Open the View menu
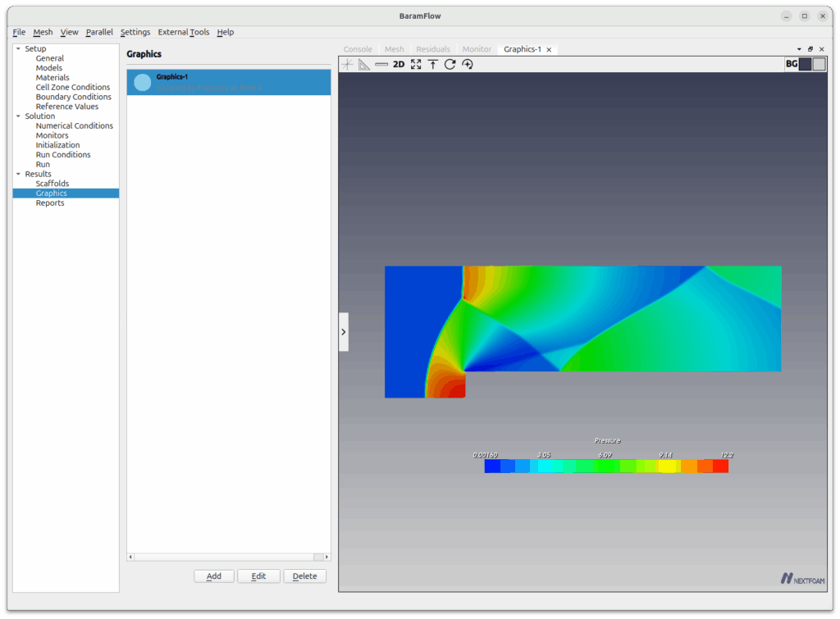840x619 pixels. tap(69, 32)
